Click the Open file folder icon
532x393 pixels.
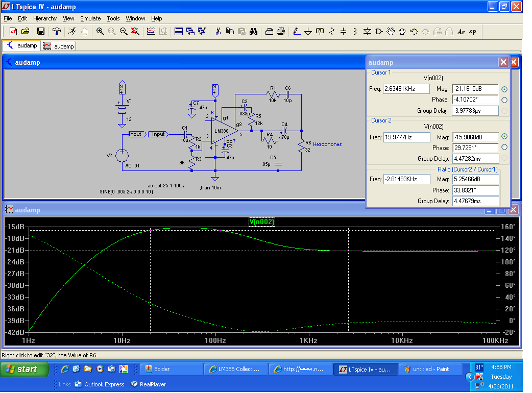25,32
